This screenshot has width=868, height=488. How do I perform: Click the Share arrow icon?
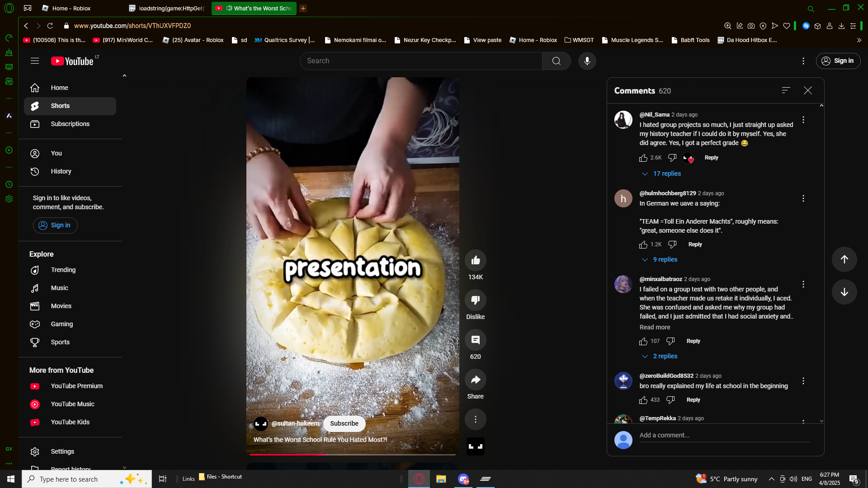click(x=475, y=380)
